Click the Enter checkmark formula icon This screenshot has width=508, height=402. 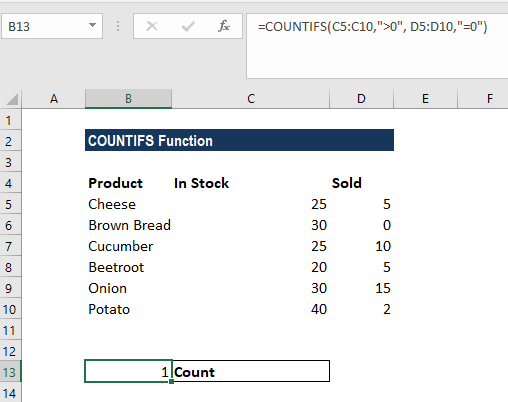188,26
